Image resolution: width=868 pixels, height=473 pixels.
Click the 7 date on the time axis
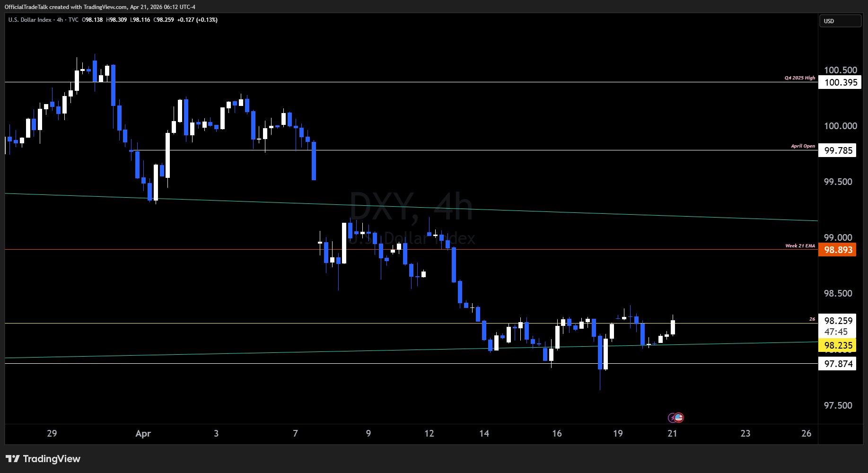(x=295, y=433)
